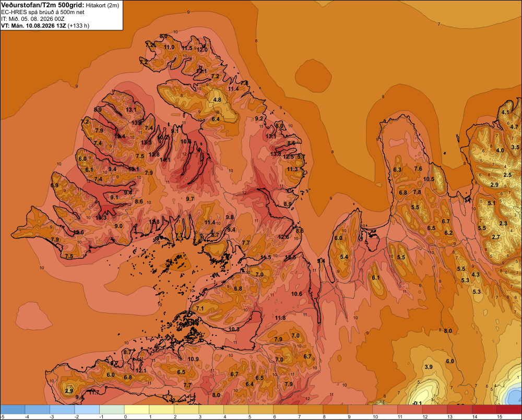
Task: Click the '6.3' temperature value
Action: (x=397, y=170)
